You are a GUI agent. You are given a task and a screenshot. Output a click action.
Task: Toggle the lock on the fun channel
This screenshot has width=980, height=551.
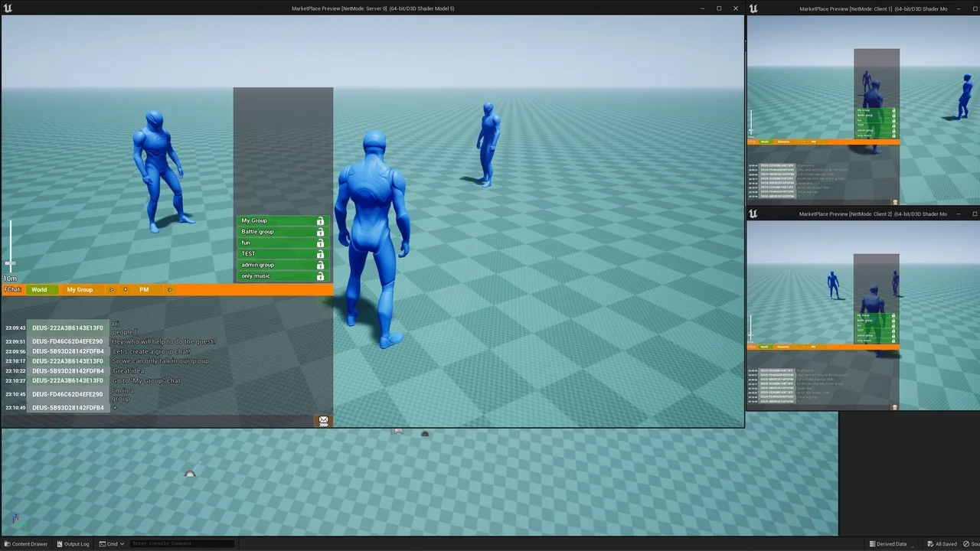[x=320, y=243]
